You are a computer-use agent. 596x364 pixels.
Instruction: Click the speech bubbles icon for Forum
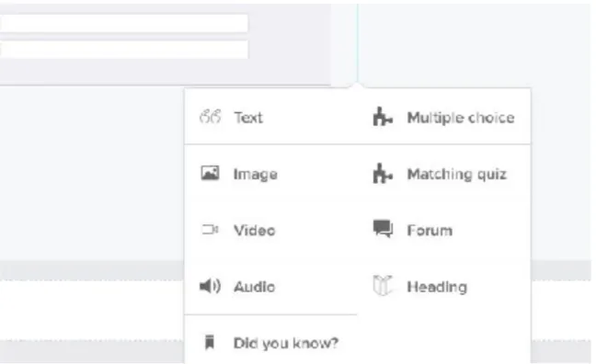click(383, 229)
